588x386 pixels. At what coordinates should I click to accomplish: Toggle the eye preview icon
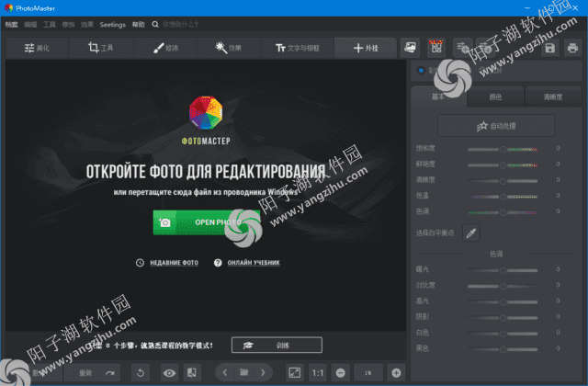tap(169, 372)
